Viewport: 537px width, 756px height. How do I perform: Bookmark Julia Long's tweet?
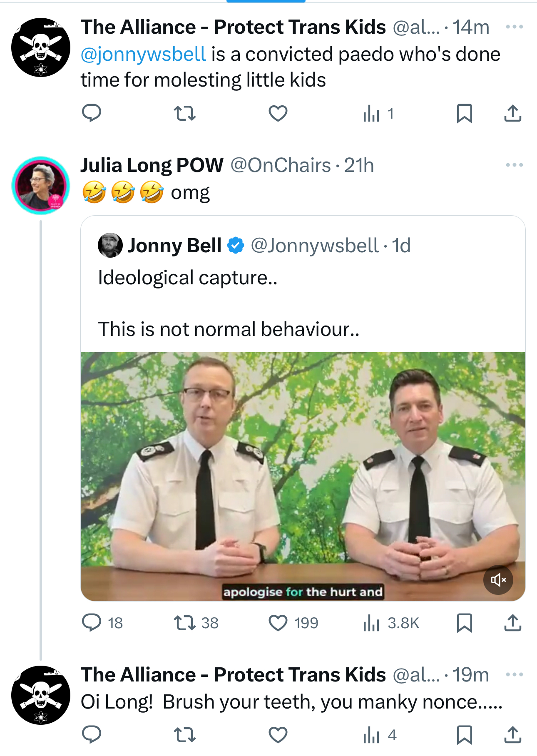(464, 623)
